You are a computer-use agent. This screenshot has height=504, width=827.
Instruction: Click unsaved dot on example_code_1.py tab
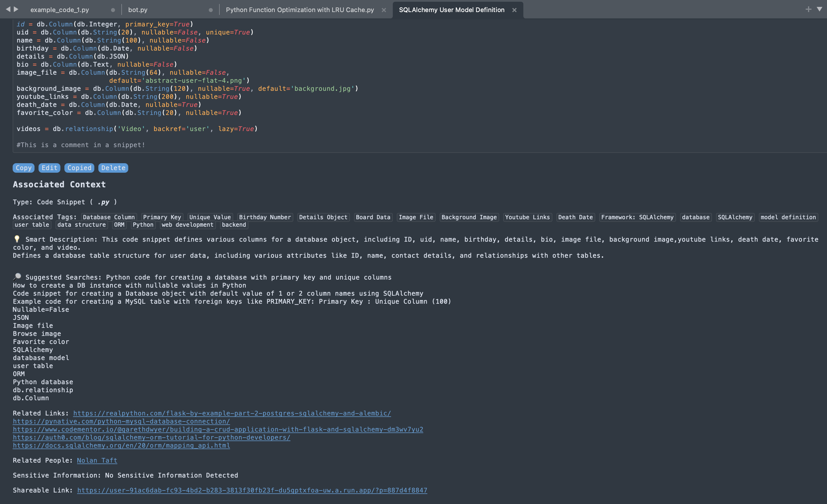113,10
